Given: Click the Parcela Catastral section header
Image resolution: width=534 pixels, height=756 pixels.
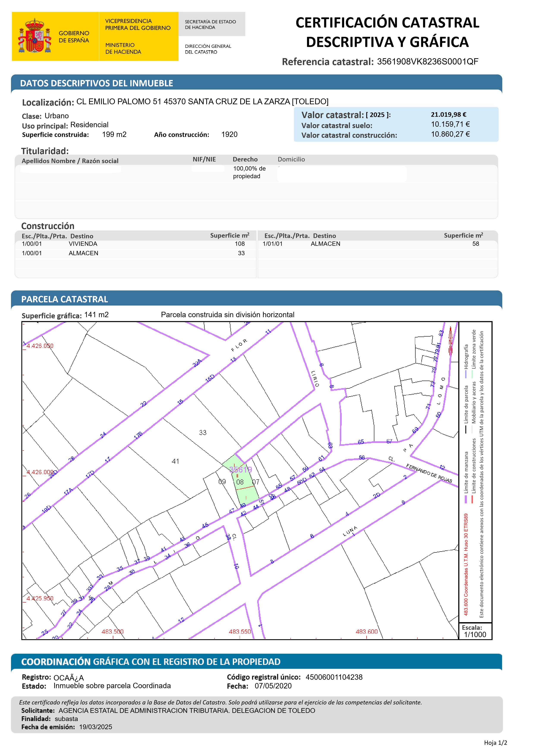Looking at the screenshot, I should coord(65,299).
